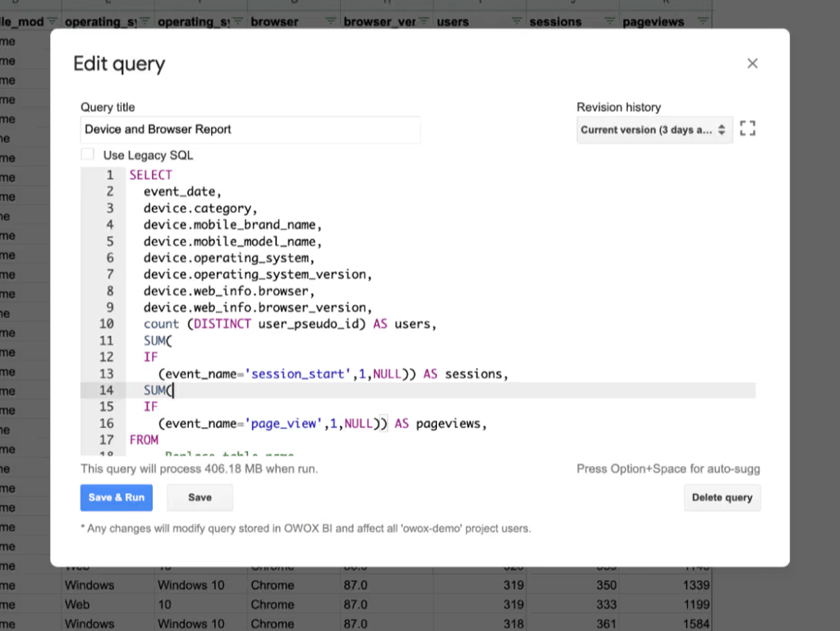840x631 pixels.
Task: Filter the operating_system_version column in the sheet
Action: click(x=238, y=21)
